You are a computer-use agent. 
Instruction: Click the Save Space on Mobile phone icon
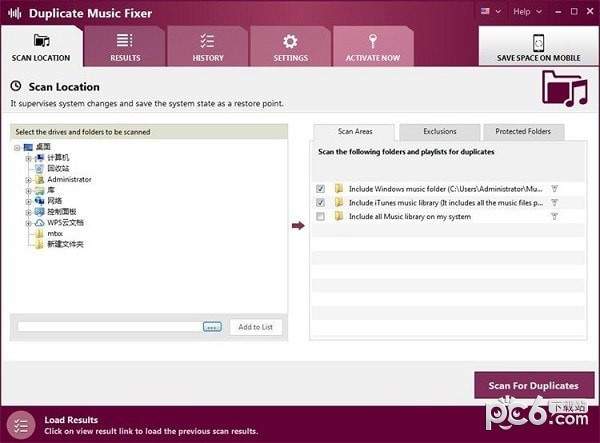(538, 41)
